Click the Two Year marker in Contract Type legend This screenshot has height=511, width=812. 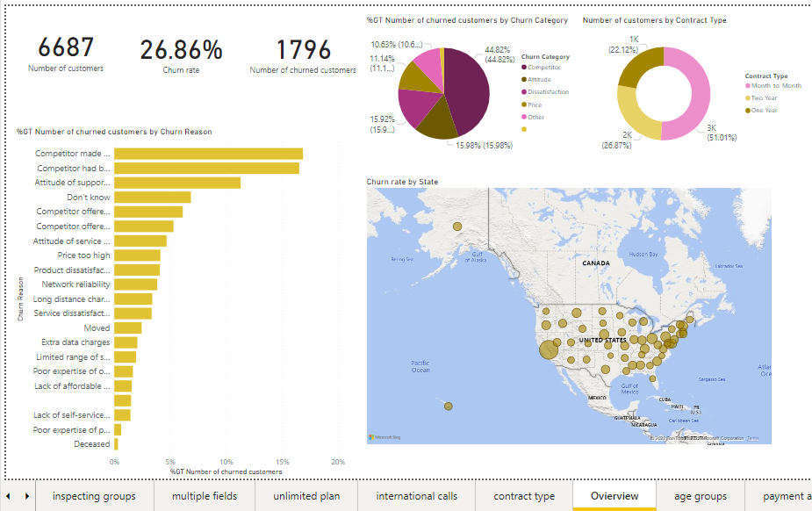746,97
